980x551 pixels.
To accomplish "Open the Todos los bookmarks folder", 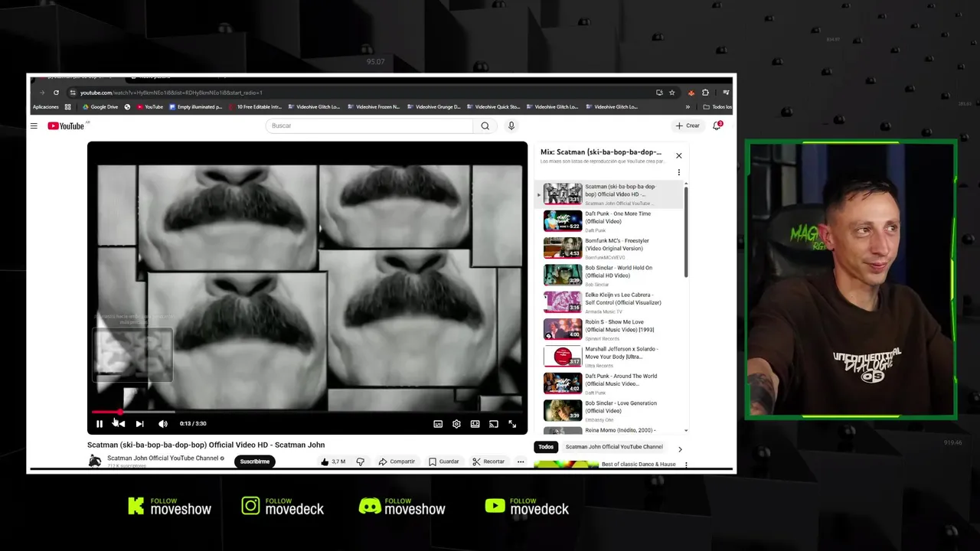I will [717, 107].
